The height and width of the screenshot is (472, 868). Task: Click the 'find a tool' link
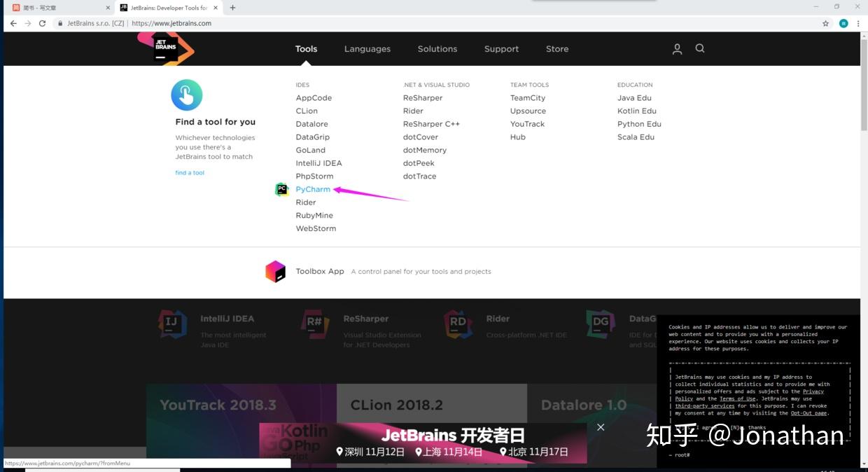click(190, 173)
